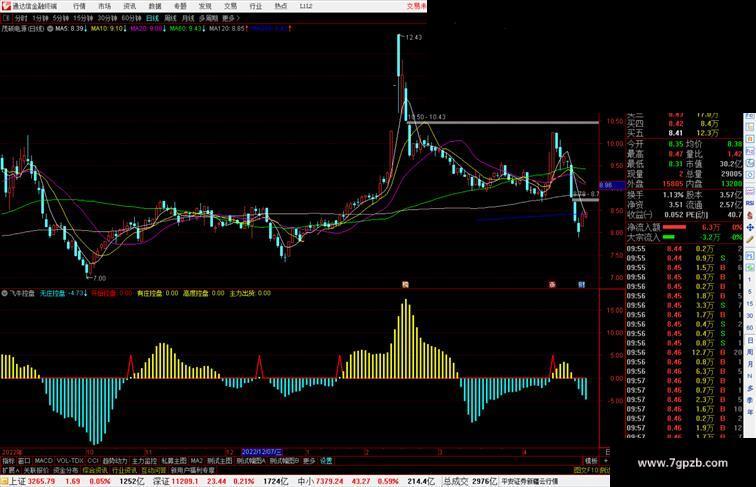Open the 模板 template dropdown
This screenshot has width=756, height=487.
pos(591,461)
